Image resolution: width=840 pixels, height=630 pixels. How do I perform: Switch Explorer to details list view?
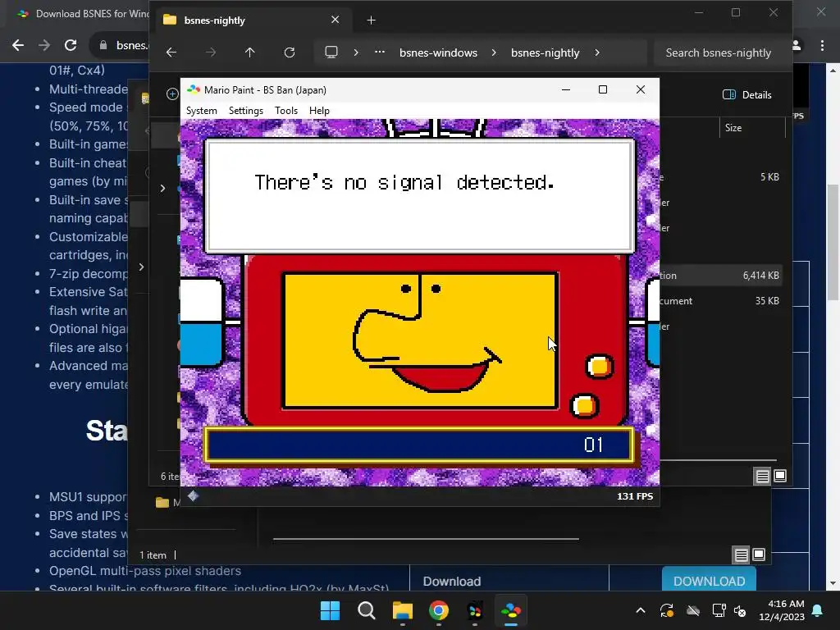762,476
